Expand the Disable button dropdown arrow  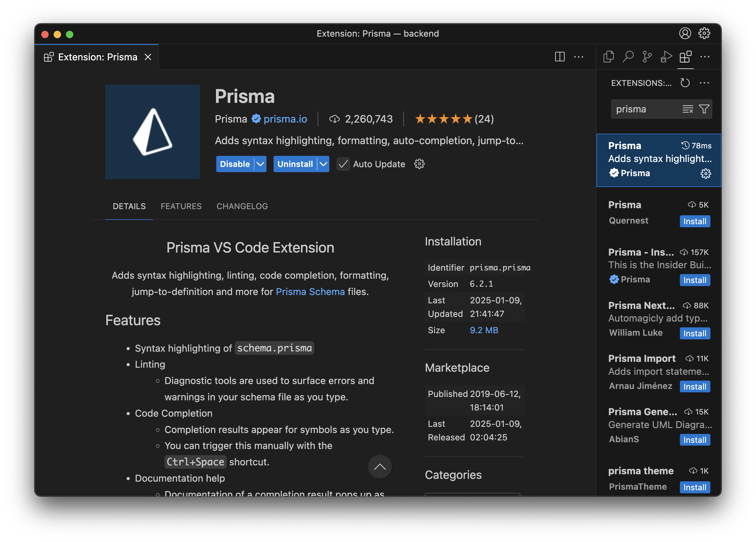(260, 164)
